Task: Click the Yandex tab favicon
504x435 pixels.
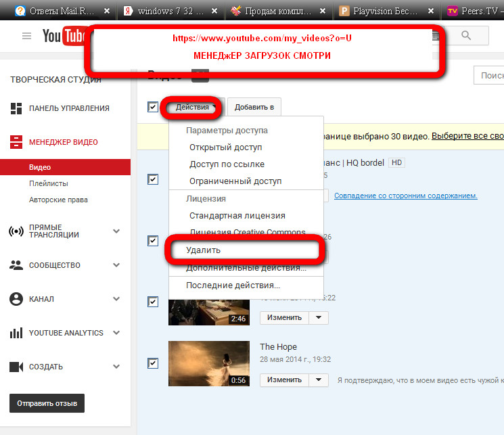Action: click(x=129, y=12)
